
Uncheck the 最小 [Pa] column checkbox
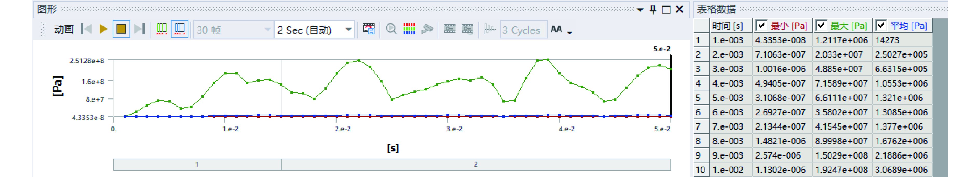click(761, 26)
